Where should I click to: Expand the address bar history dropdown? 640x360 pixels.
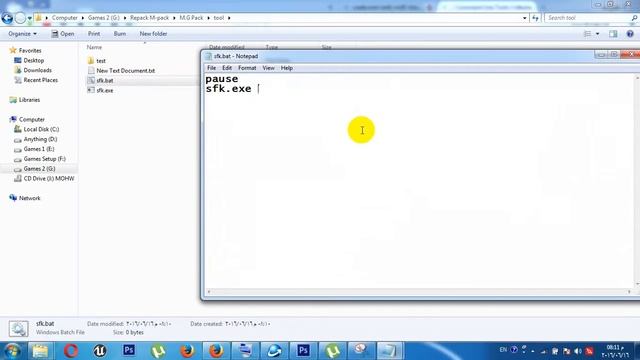524,18
